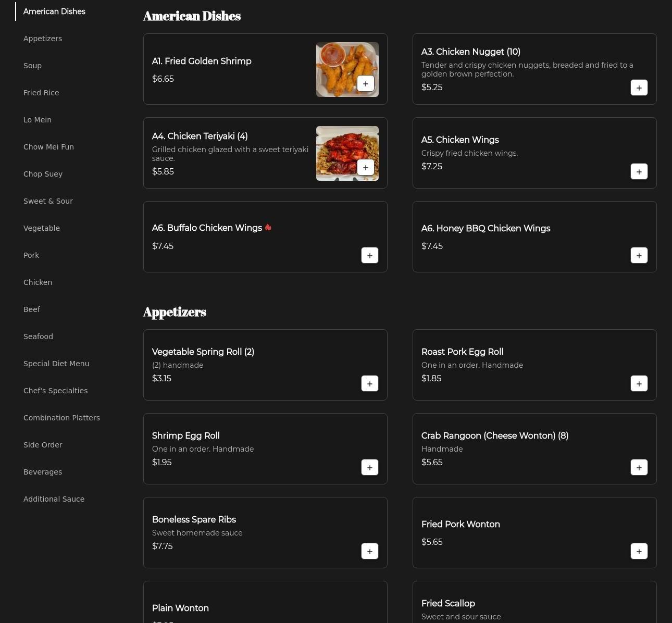The width and height of the screenshot is (672, 623).
Task: Open Additional Sauce category
Action: 54,499
